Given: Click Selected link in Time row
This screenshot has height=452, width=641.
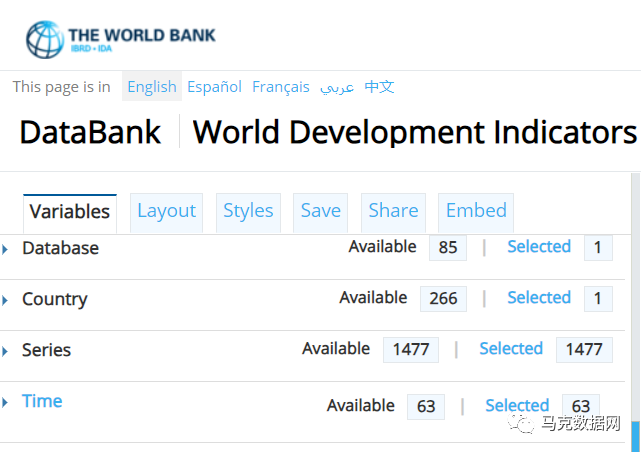Looking at the screenshot, I should [x=517, y=405].
